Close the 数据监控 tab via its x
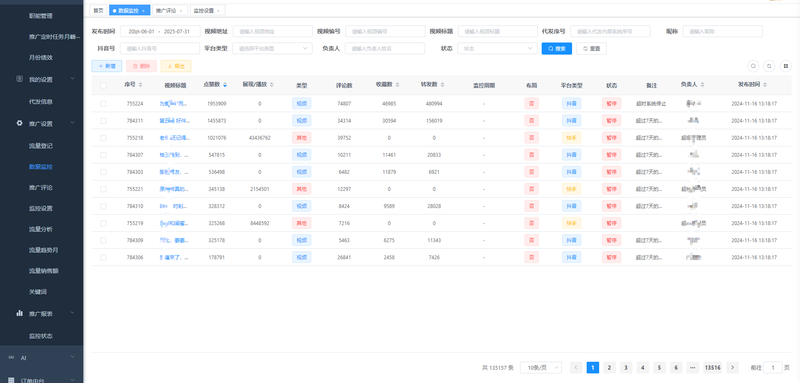Screen dimensions: 800x383 tap(143, 11)
